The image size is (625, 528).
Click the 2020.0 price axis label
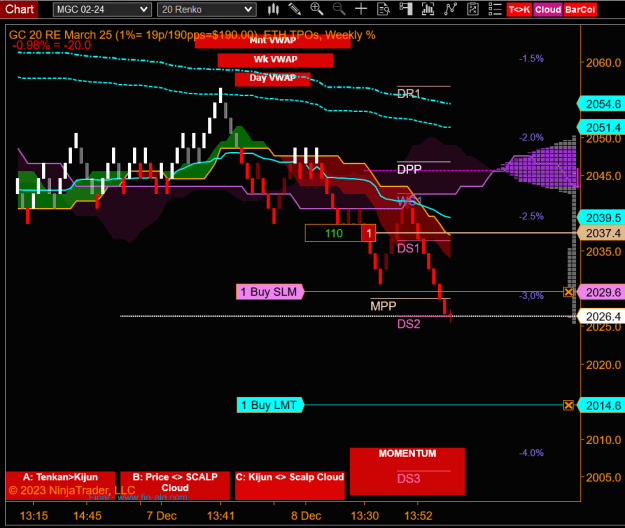click(x=603, y=365)
